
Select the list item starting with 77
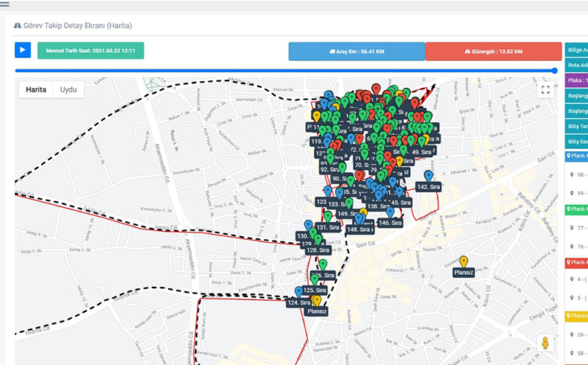click(x=578, y=228)
